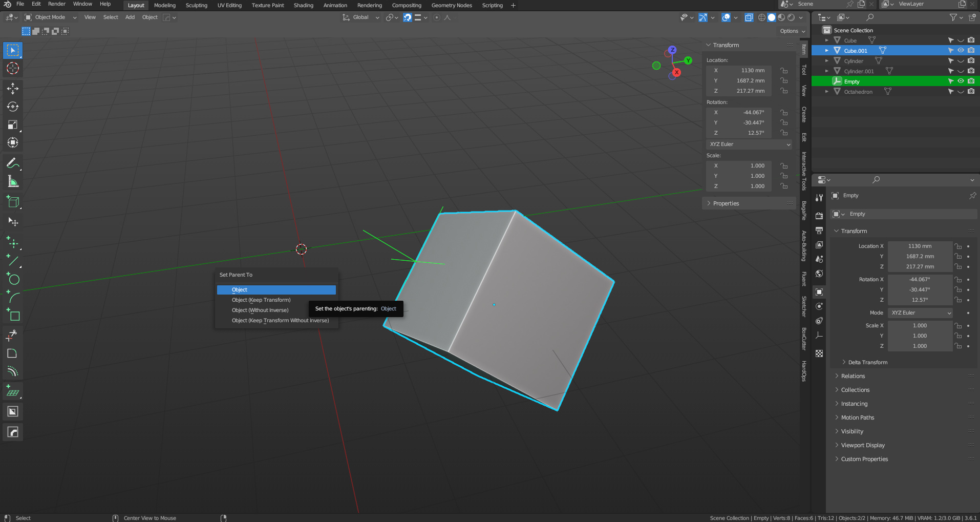The height and width of the screenshot is (522, 980).
Task: Select the 3D Cursor tool
Action: (13, 68)
